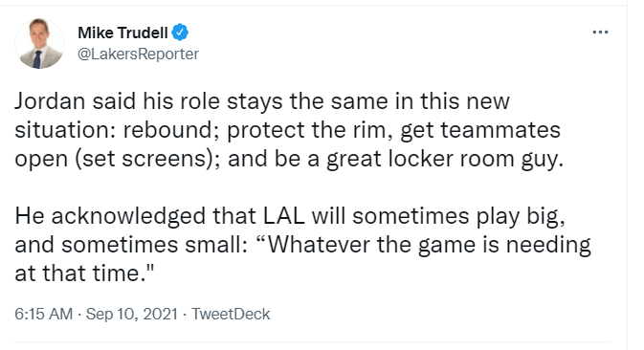Open Mike Trudell's profile photo
Image resolution: width=644 pixels, height=350 pixels.
point(40,43)
